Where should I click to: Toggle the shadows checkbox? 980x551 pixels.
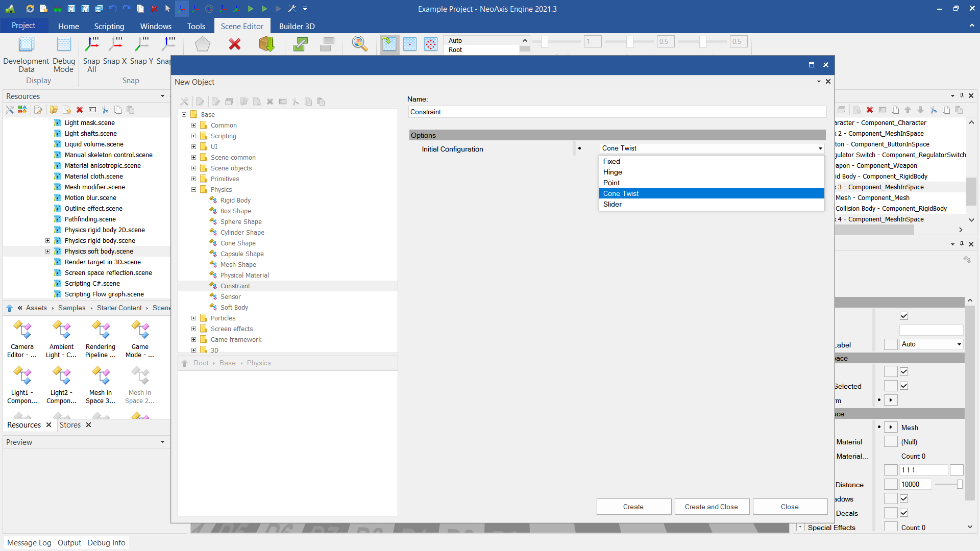[904, 498]
